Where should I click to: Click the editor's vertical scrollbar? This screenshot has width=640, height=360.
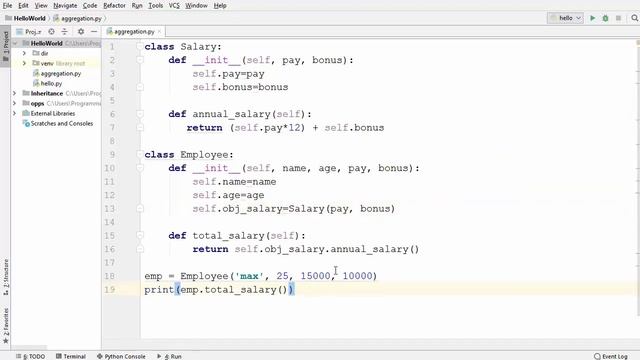[x=638, y=178]
